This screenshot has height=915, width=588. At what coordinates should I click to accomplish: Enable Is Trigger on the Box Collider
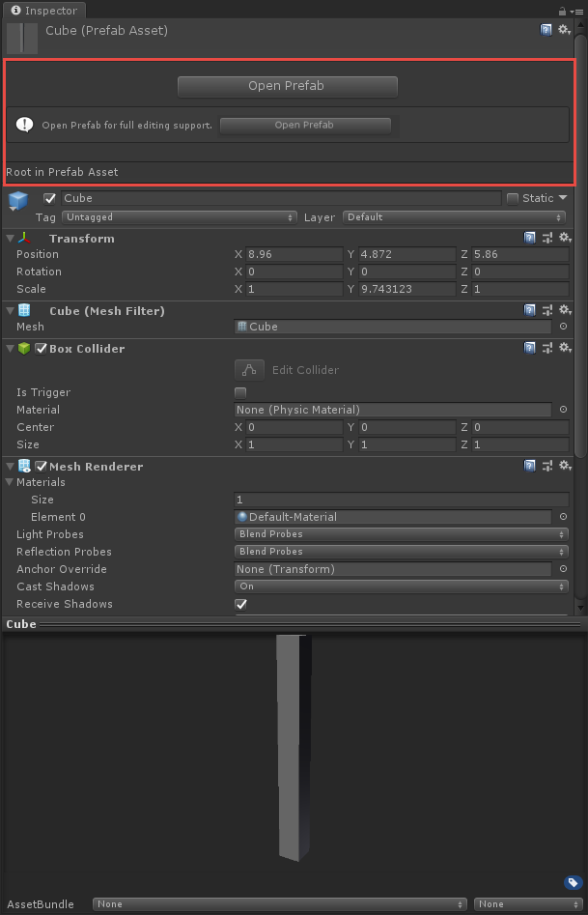click(238, 392)
